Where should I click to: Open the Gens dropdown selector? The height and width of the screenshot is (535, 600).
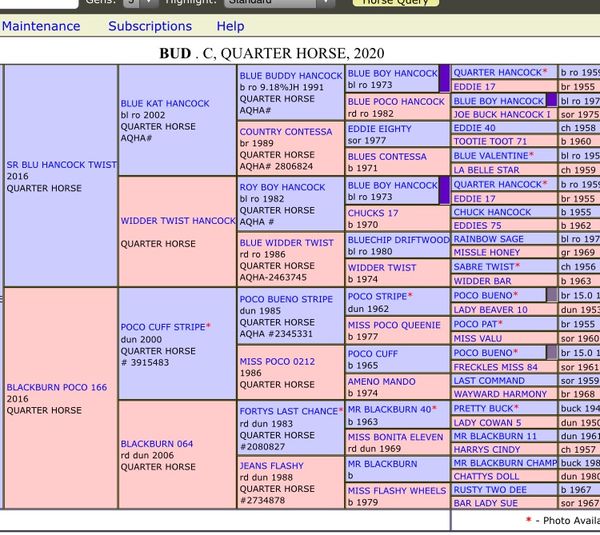[x=141, y=2]
